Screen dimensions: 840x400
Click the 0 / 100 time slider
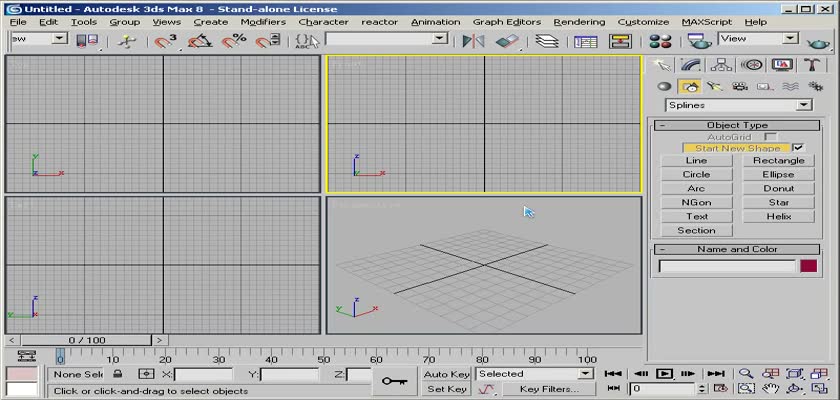(87, 340)
